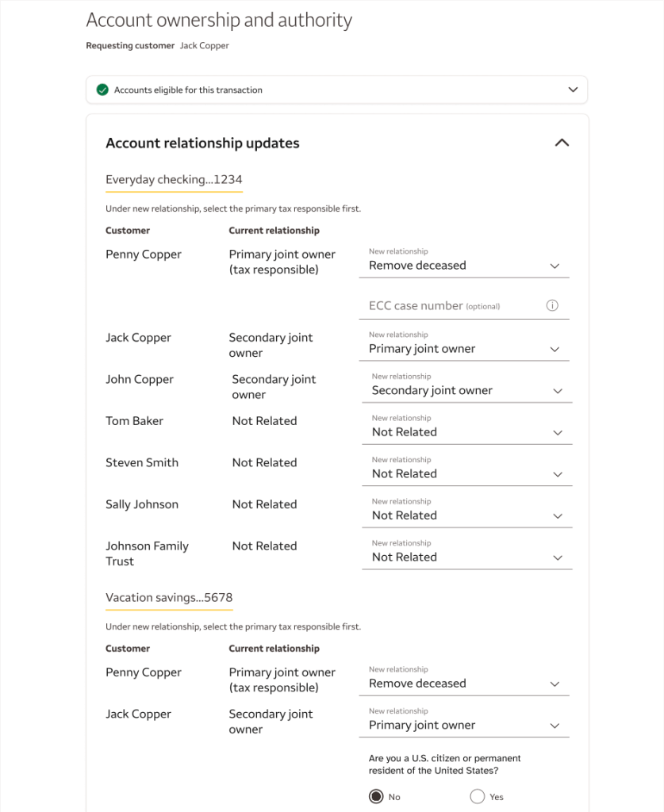Open Tom Baker's New relationship dropdown

coord(466,432)
